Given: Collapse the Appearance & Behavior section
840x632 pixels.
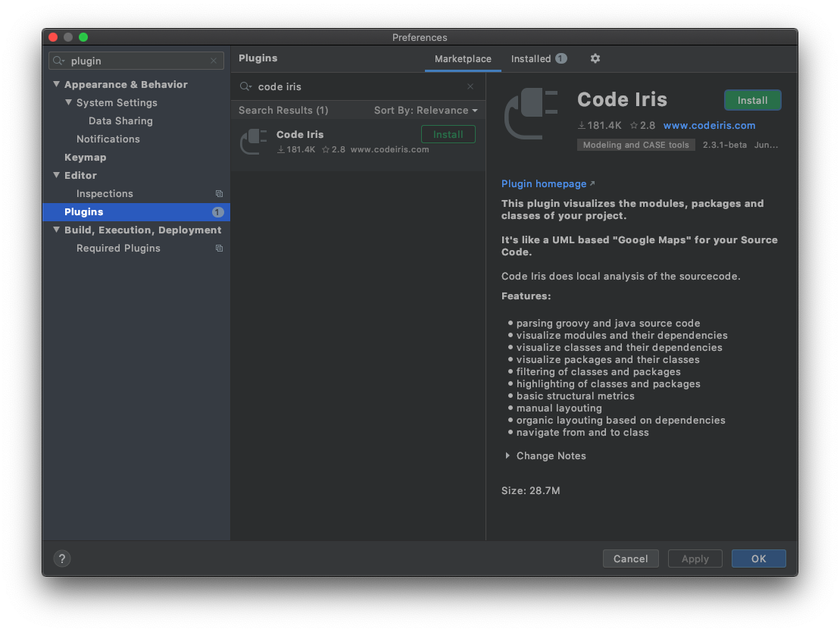Looking at the screenshot, I should 56,84.
